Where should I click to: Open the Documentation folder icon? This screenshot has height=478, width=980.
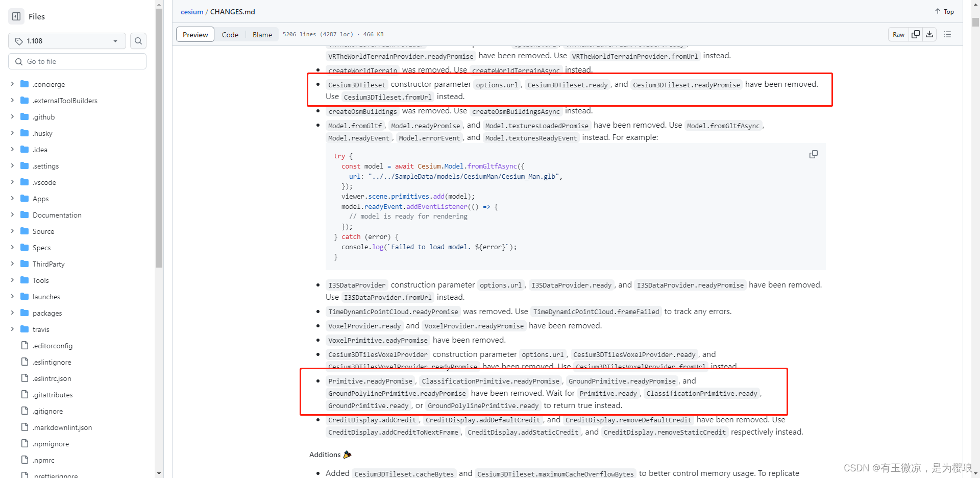click(24, 214)
